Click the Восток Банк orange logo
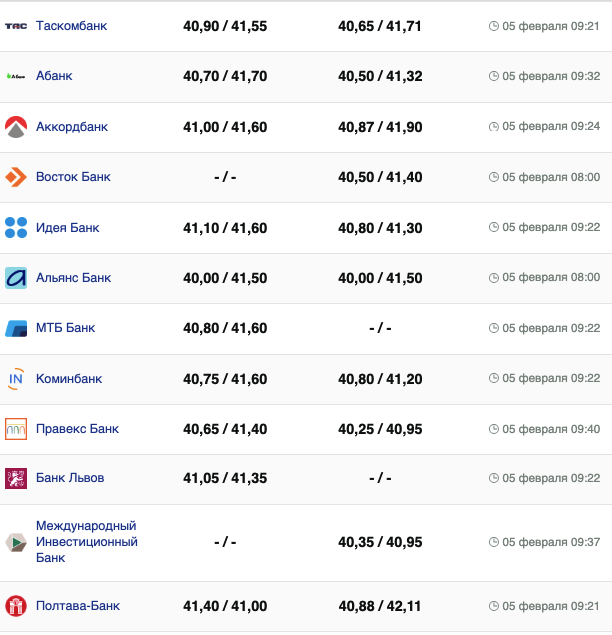Screen dimensions: 612x635 pyautogui.click(x=16, y=177)
